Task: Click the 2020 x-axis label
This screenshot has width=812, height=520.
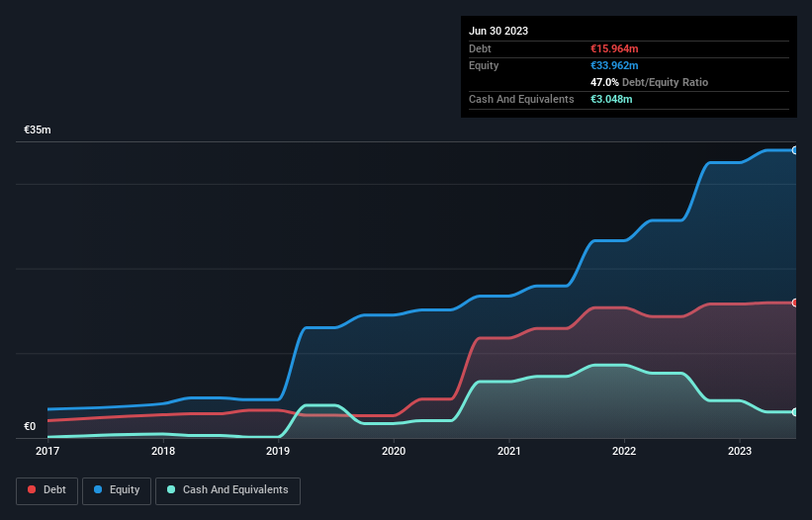Action: coord(394,451)
